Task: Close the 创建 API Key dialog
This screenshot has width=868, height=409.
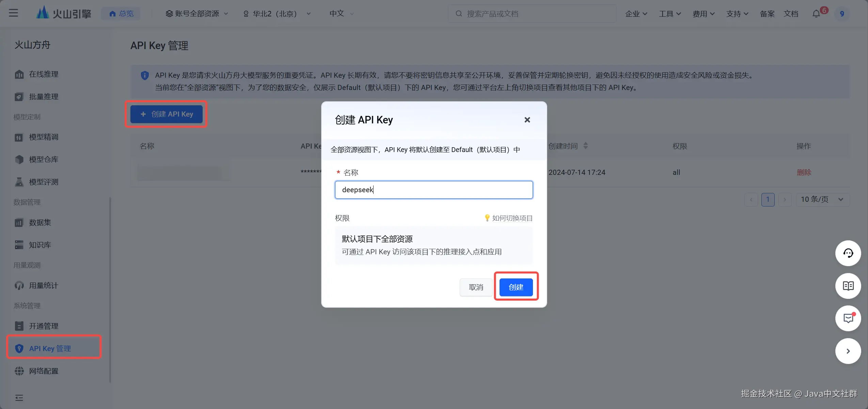Action: [x=527, y=120]
